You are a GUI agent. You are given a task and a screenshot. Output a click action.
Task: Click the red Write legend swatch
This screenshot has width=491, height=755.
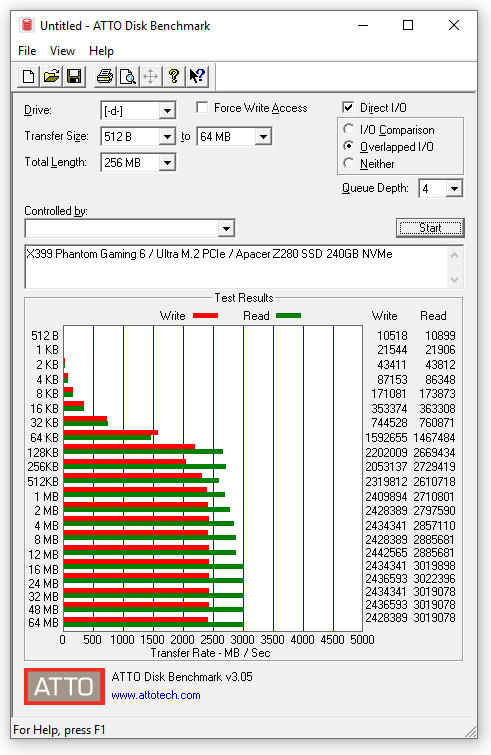(206, 316)
